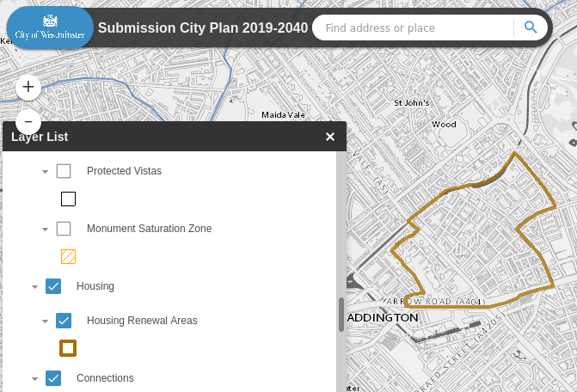Collapse the Housing group arrow
This screenshot has height=392, width=577.
click(34, 287)
